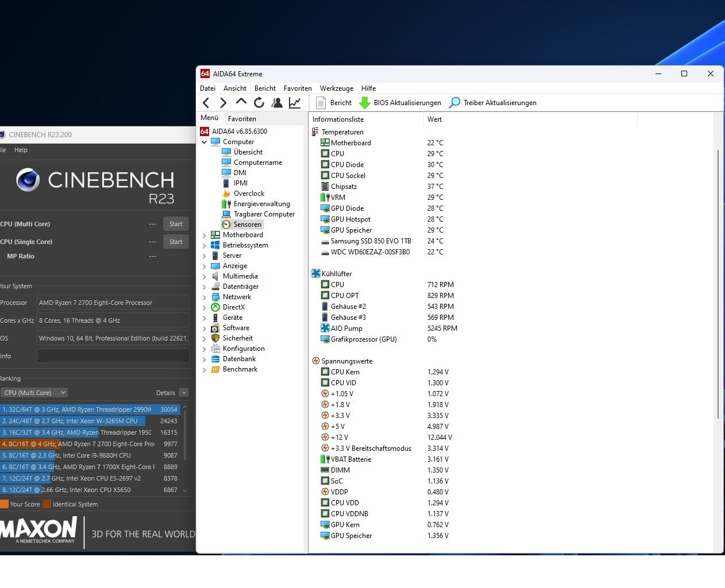Select the Chipsatz temperature row

tap(382, 187)
